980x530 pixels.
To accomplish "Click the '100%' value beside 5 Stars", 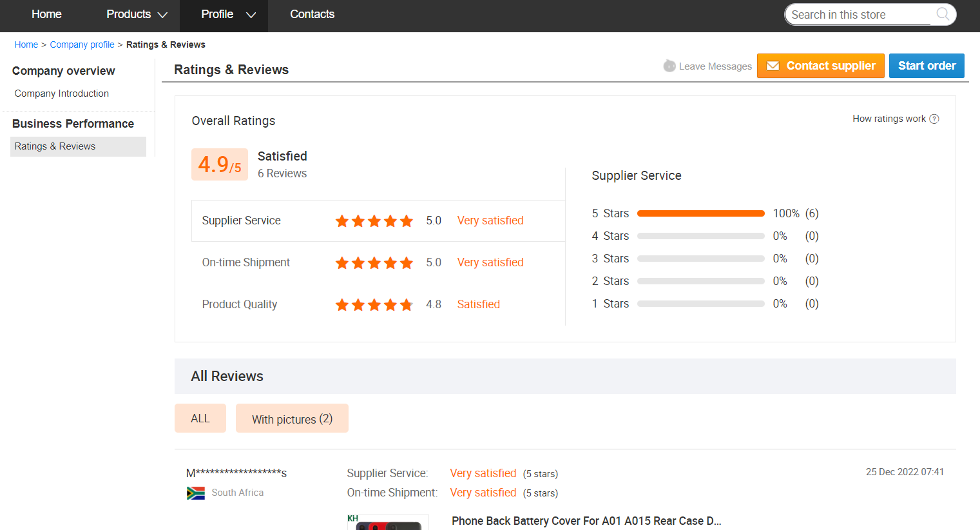I will coord(786,213).
